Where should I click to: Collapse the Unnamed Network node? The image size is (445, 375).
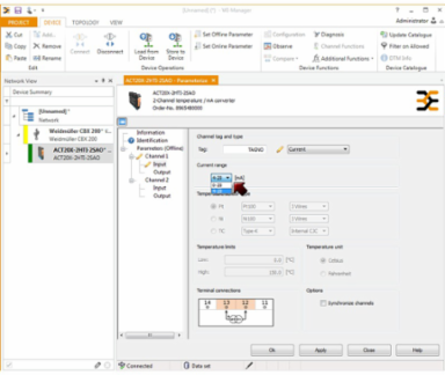pyautogui.click(x=14, y=116)
